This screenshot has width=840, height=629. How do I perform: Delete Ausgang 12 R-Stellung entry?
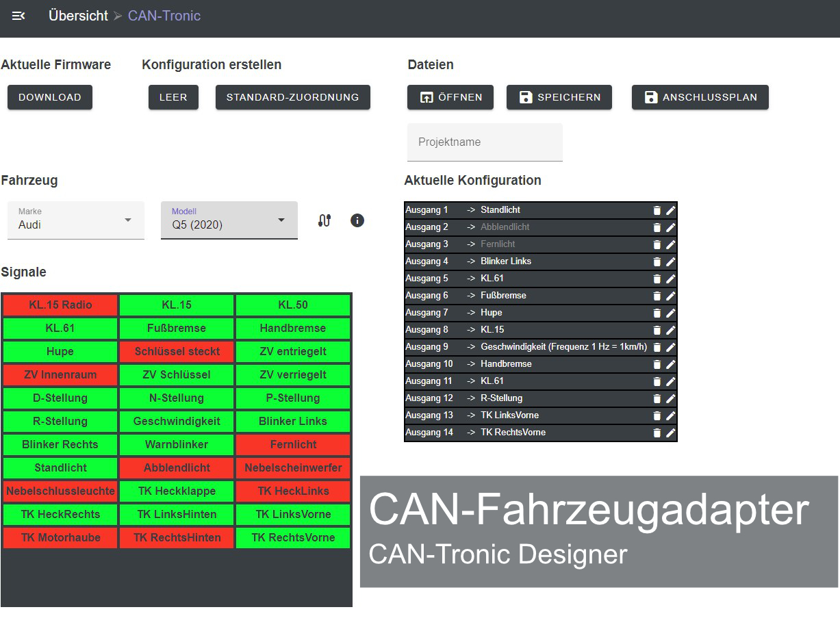657,398
